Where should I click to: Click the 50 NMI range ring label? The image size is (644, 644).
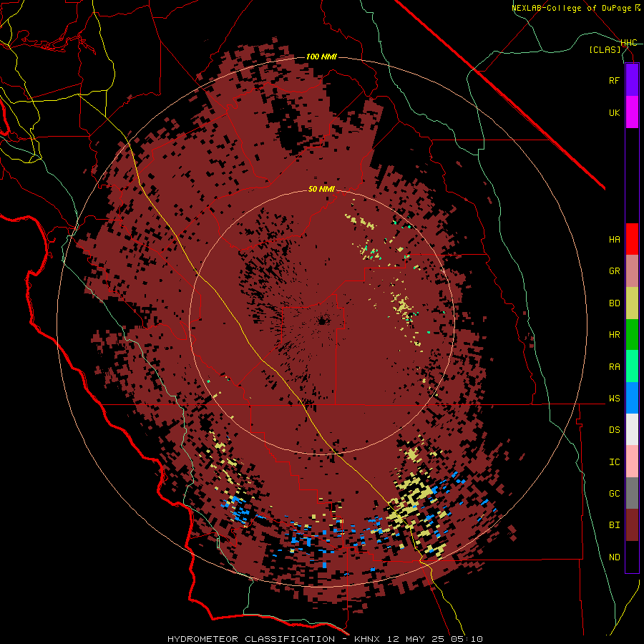coord(321,190)
